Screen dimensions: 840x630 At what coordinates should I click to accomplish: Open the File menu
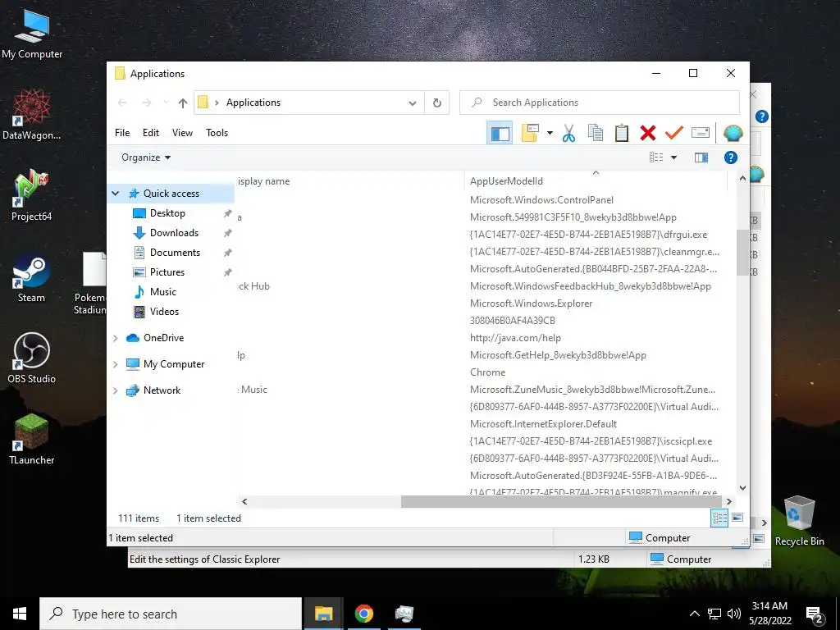pyautogui.click(x=122, y=133)
